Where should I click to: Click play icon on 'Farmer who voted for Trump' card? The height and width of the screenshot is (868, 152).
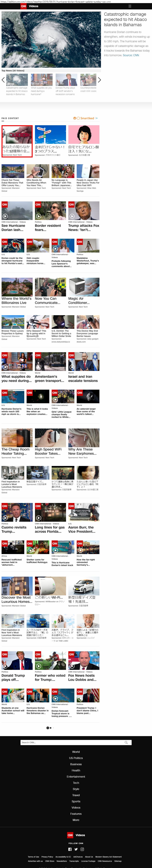point(39,666)
